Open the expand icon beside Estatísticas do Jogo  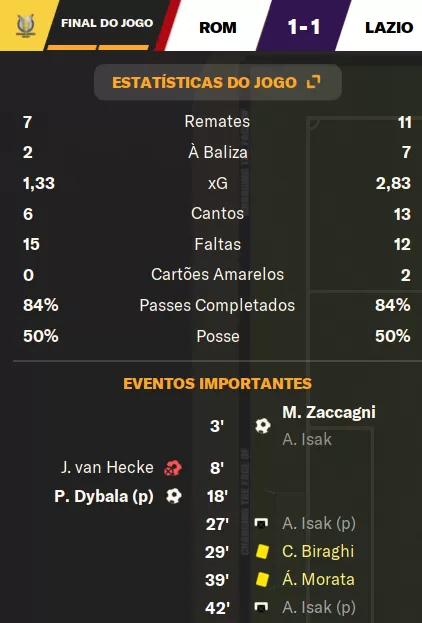click(314, 82)
